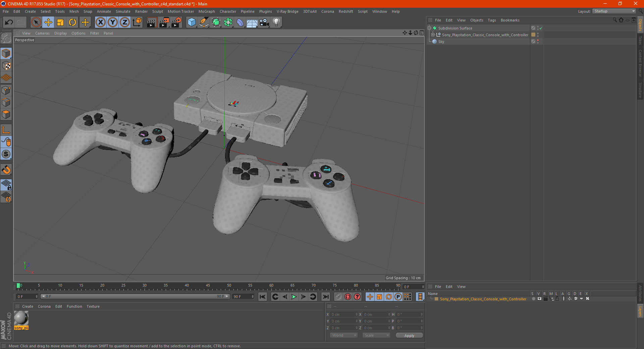Toggle Sony_Playstation object editor visibility dot
Screen dimensions: 644x349
click(x=538, y=34)
